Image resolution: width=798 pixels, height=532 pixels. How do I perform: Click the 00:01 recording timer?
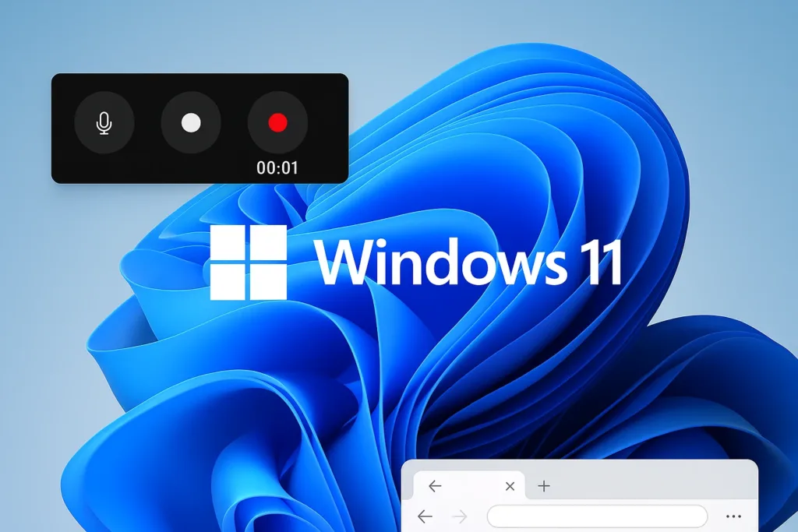point(278,166)
